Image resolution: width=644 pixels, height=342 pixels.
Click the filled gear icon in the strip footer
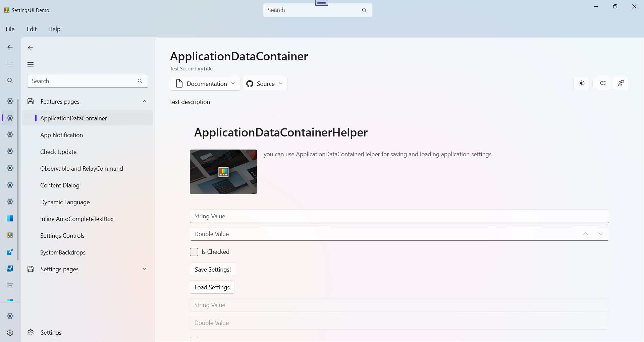[10, 316]
